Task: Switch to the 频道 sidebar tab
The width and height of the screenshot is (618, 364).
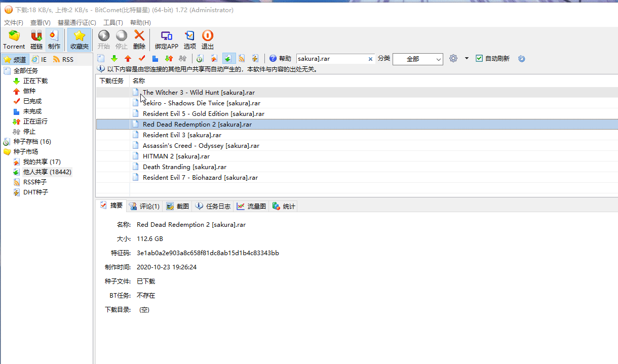Action: (15, 59)
